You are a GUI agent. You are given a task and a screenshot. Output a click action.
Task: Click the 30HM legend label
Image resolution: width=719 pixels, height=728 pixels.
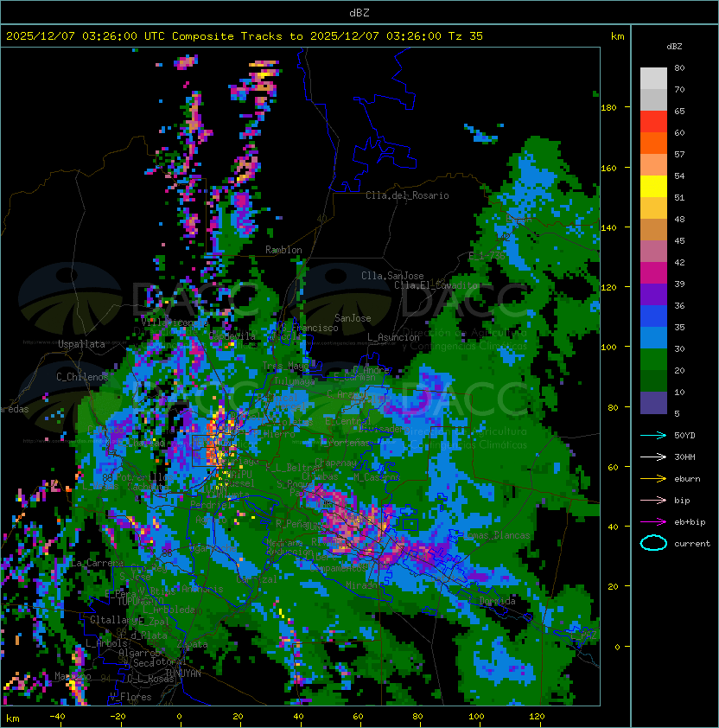point(684,457)
